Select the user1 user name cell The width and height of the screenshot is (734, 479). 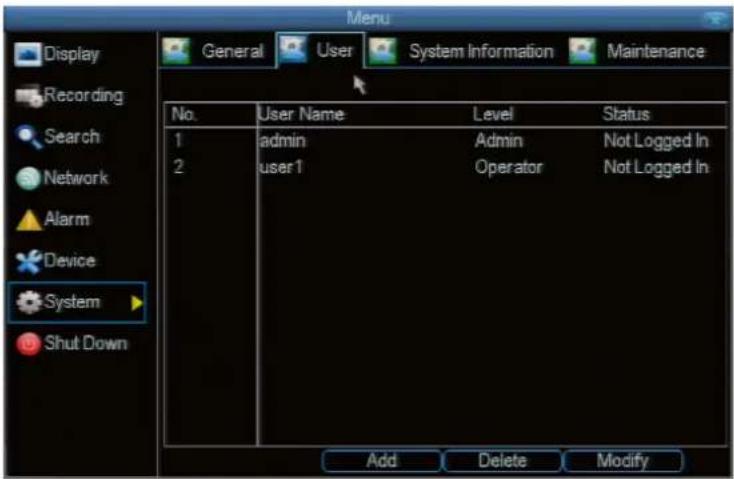(x=281, y=167)
